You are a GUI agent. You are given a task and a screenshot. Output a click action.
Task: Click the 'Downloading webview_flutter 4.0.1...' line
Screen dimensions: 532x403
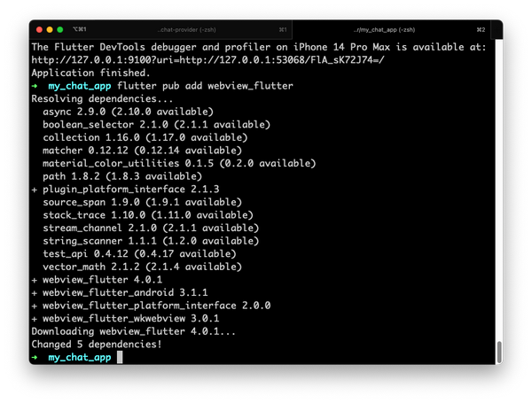[133, 331]
